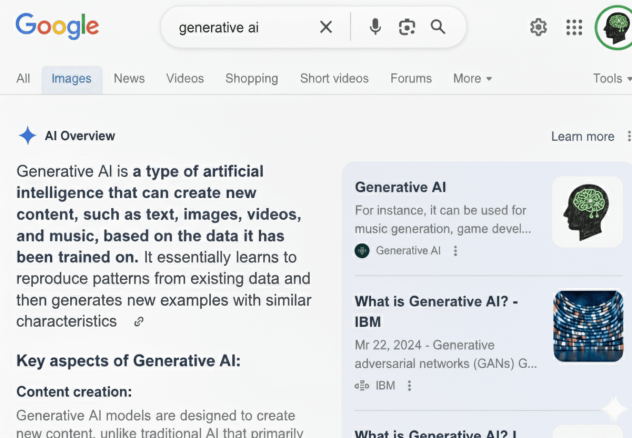Open three-dot menu next to Generative AI source
This screenshot has height=438, width=632.
click(x=455, y=251)
